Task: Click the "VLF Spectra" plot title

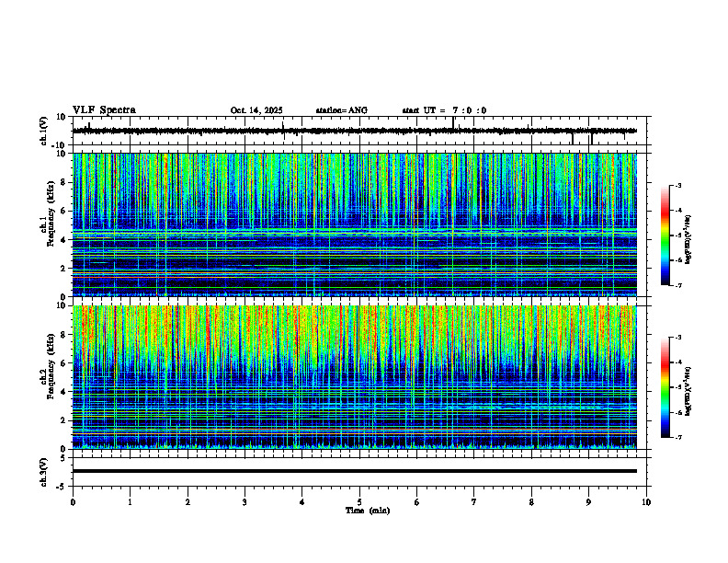Action: coord(104,110)
